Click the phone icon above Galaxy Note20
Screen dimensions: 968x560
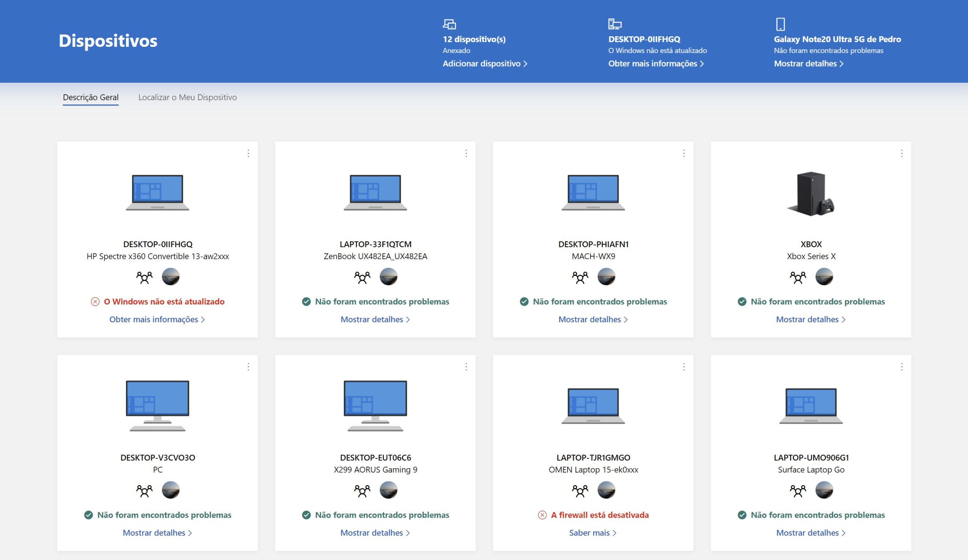click(780, 24)
